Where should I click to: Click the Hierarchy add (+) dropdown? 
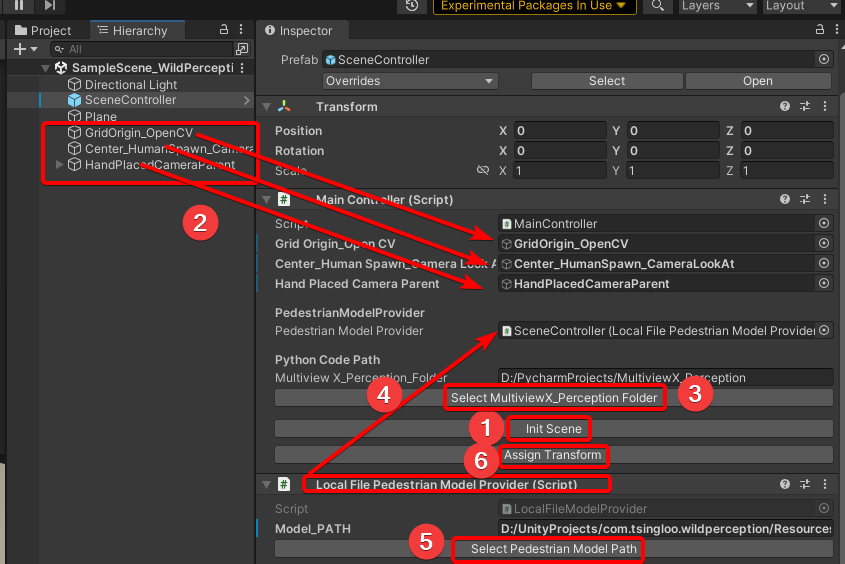click(25, 49)
